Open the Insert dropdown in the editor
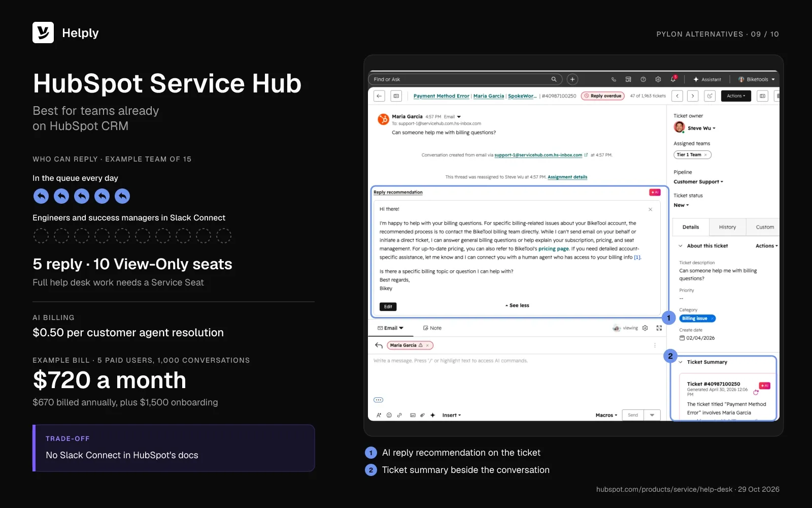This screenshot has width=812, height=508. pos(452,415)
